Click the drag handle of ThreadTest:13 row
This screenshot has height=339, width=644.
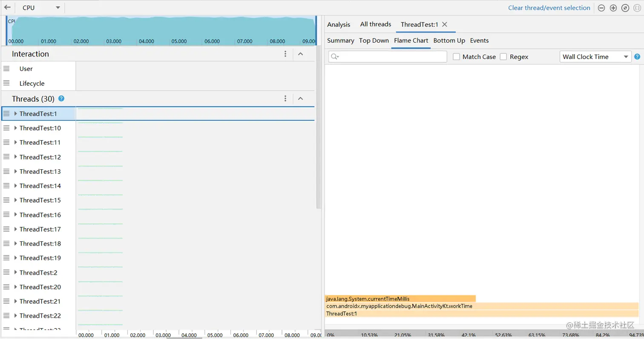coord(6,171)
